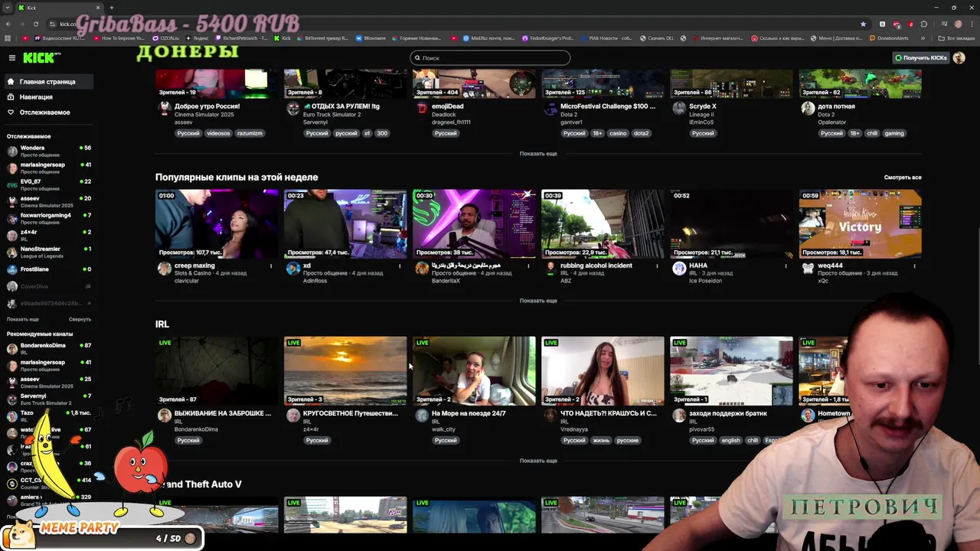
Task: Click Свернуть to collapse the followed list
Action: 80,319
